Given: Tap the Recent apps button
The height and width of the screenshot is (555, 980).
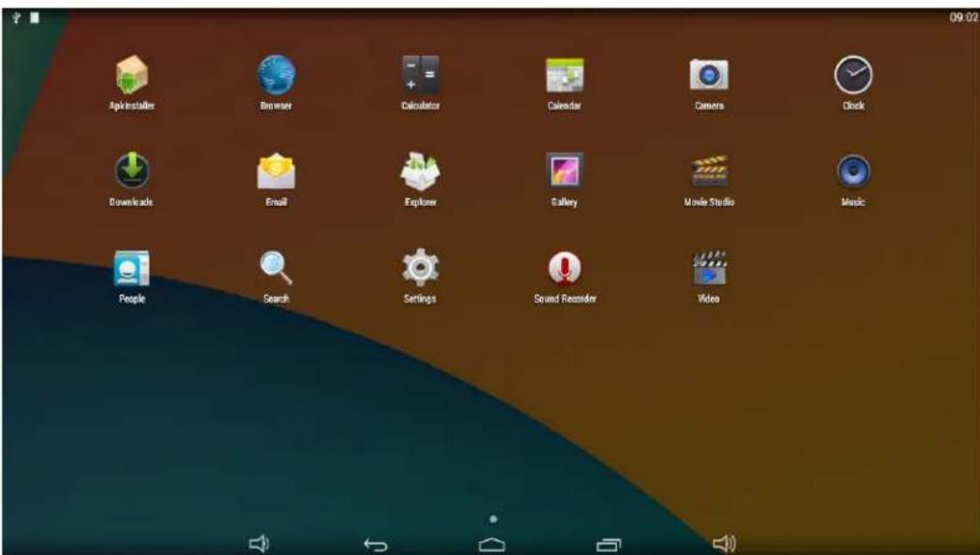Looking at the screenshot, I should [x=609, y=545].
